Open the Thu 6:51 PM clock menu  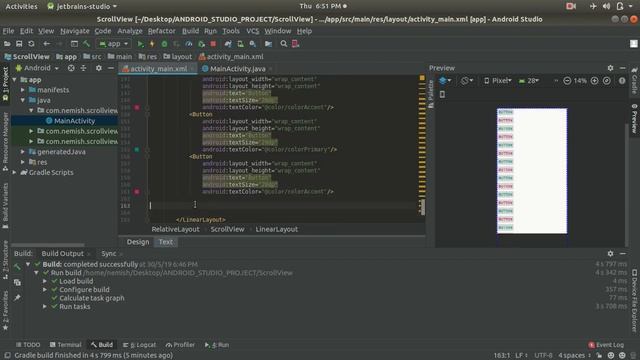tap(322, 6)
